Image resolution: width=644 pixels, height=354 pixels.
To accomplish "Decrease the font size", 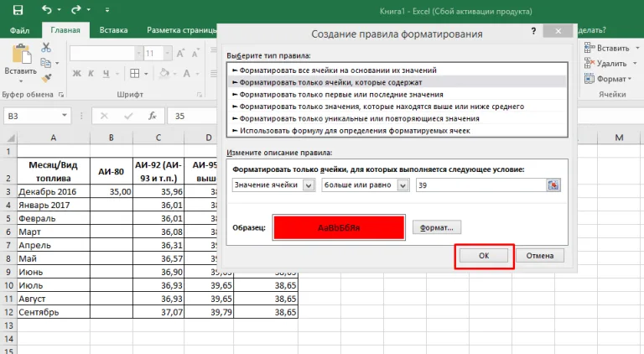I will [195, 54].
